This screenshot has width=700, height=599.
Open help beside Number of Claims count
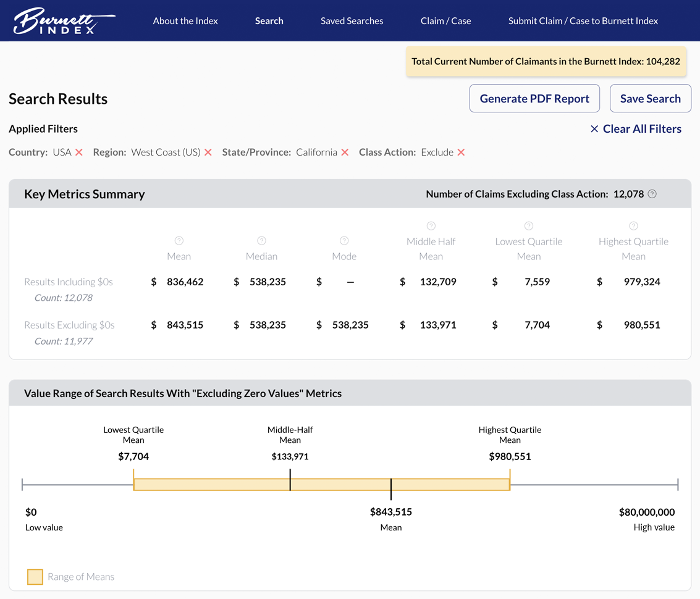pos(652,194)
